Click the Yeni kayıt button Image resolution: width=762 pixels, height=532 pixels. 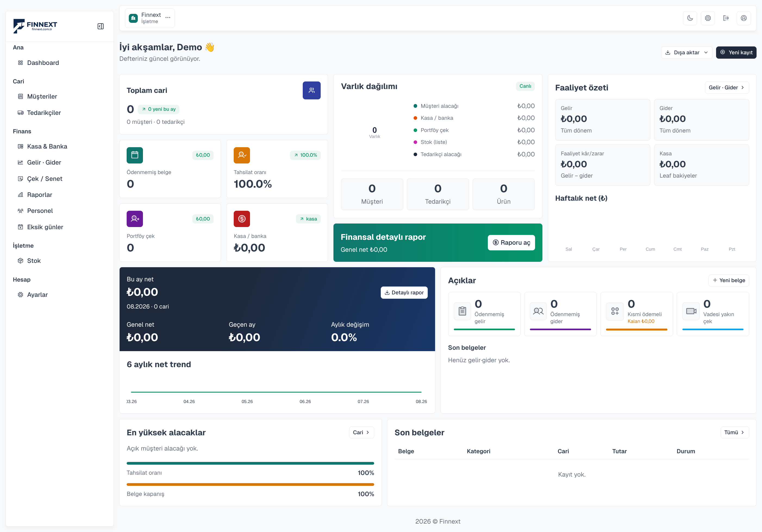click(x=736, y=52)
